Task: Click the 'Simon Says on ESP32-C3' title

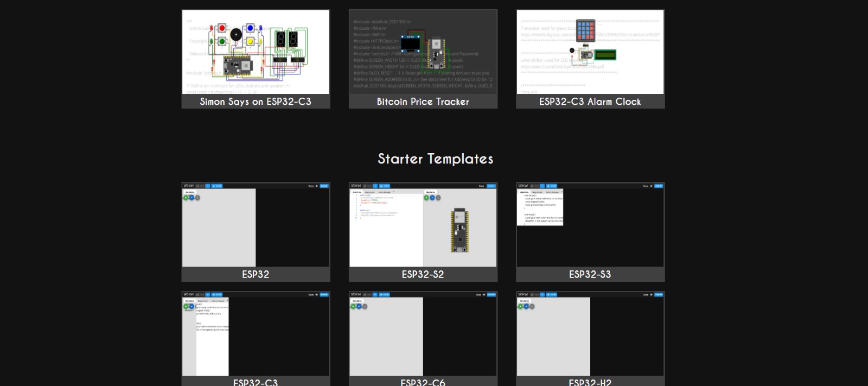Action: point(256,102)
